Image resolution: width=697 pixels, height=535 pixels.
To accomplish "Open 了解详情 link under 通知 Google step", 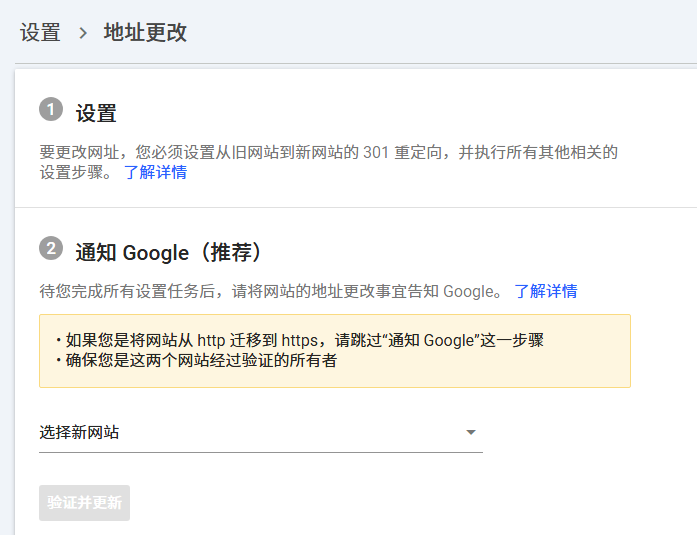I will click(x=545, y=292).
